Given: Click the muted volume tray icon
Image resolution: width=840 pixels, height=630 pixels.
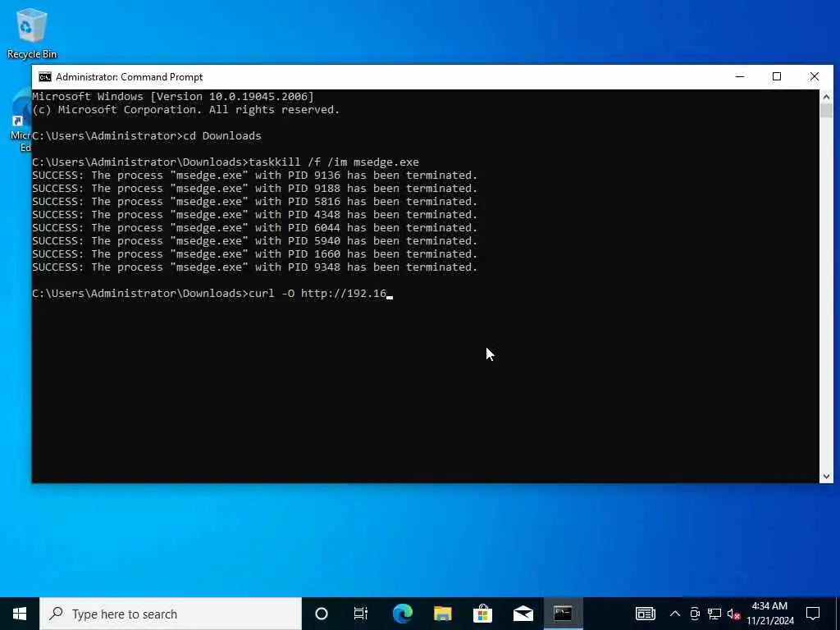Looking at the screenshot, I should [733, 614].
